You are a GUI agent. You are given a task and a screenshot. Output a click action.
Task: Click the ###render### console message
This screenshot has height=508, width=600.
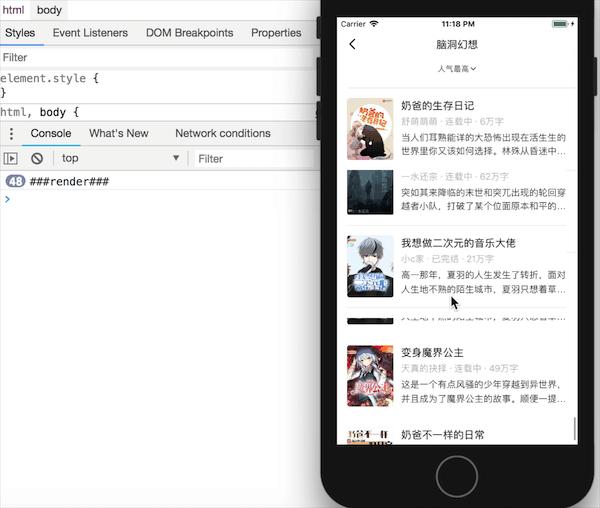coord(69,181)
